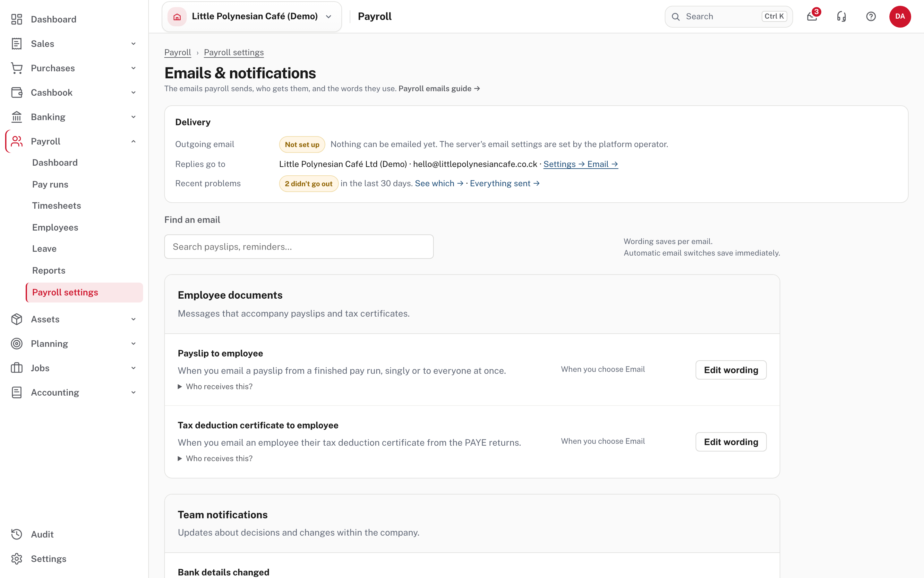Screen dimensions: 924x578
Task: Click the Payroll breadcrumb link
Action: [177, 52]
